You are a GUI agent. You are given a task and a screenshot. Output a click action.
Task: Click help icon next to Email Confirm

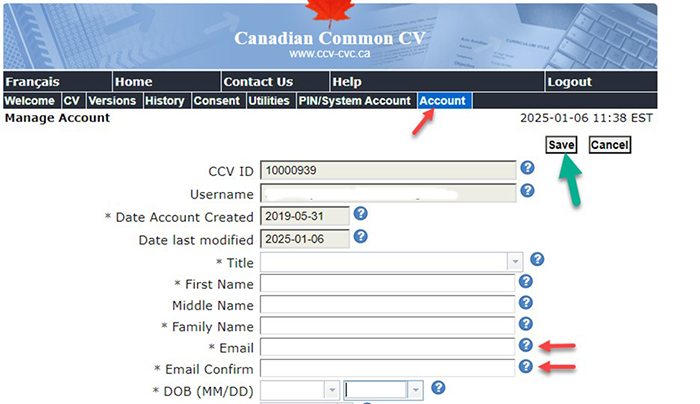tap(527, 367)
